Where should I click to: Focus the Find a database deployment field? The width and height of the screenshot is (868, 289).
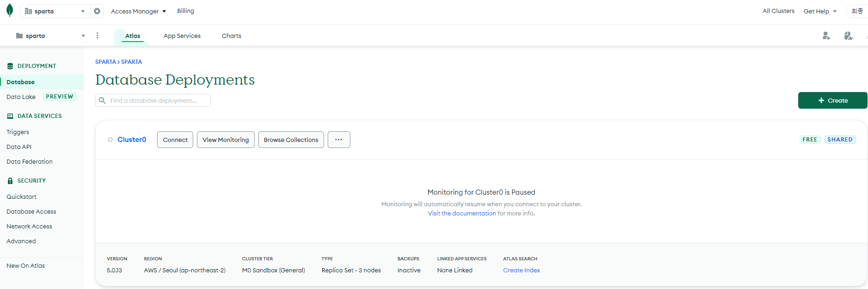[153, 100]
